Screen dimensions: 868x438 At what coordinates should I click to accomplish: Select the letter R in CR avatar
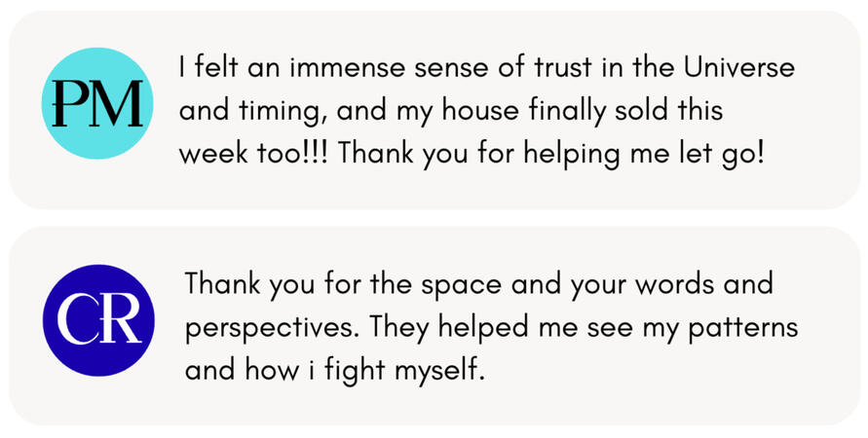tap(121, 321)
